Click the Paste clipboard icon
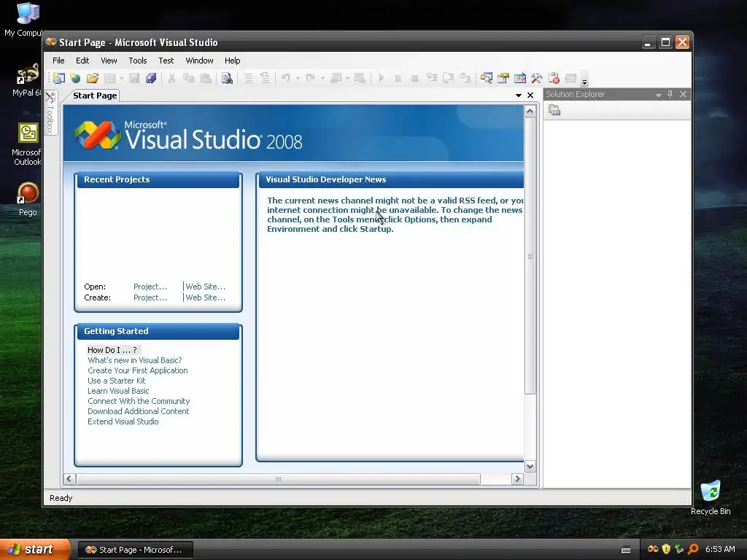The width and height of the screenshot is (747, 560). click(206, 78)
